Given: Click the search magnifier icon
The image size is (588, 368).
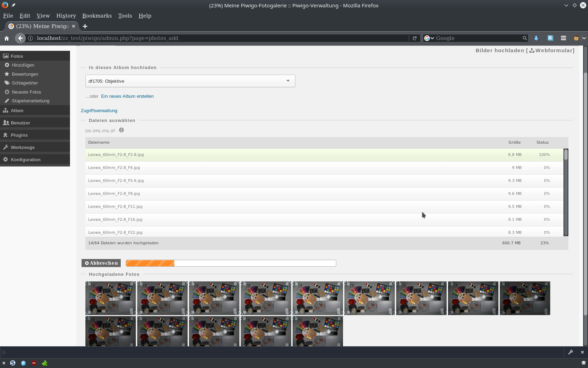Looking at the screenshot, I should point(525,38).
